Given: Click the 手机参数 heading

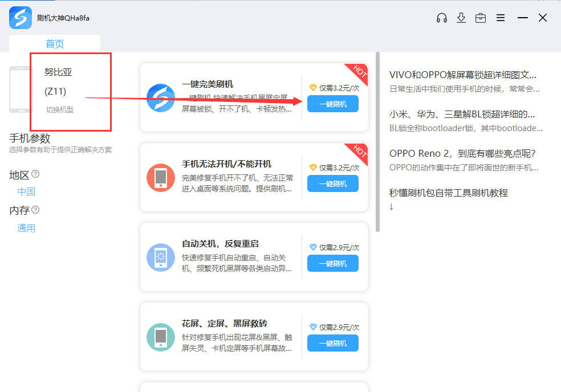Looking at the screenshot, I should click(30, 138).
